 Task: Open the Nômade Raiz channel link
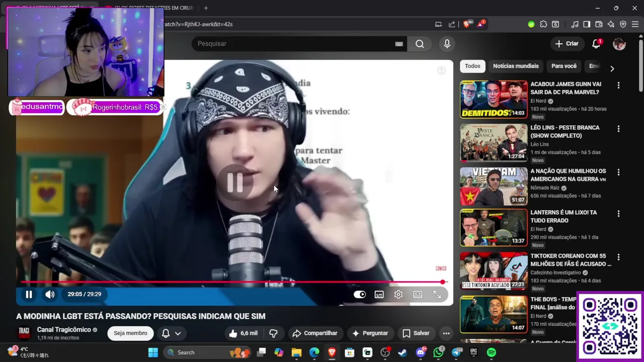pos(544,188)
